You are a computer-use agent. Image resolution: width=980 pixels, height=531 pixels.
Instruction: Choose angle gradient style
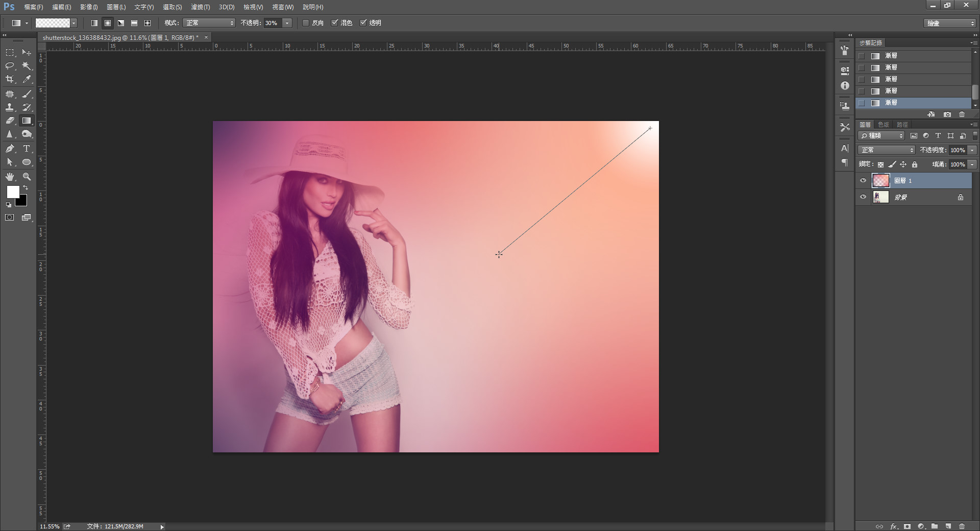(x=121, y=23)
